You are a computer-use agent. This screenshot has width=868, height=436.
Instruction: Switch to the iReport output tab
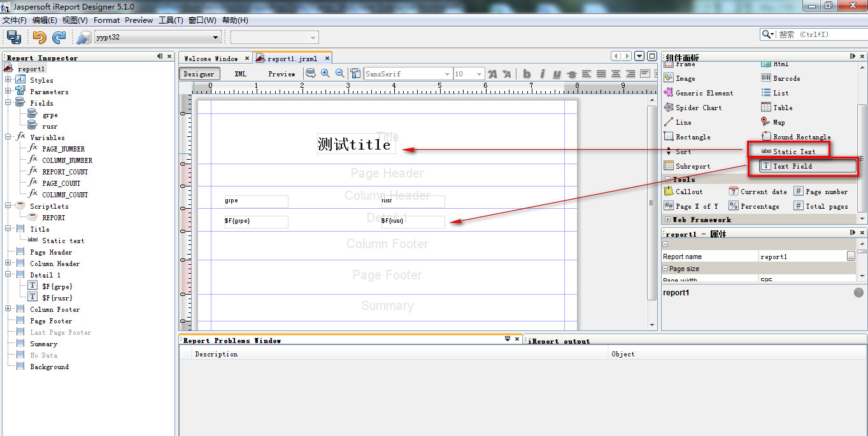click(557, 341)
